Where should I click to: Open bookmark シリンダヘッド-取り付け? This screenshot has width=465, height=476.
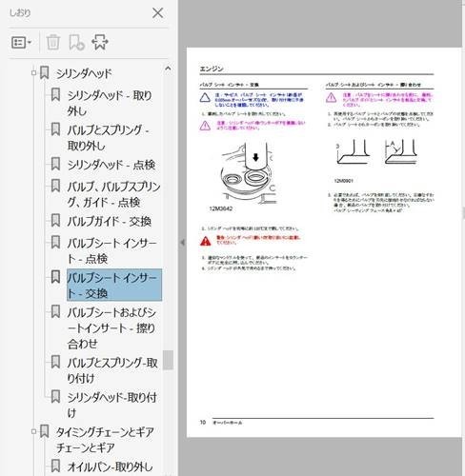[x=111, y=405]
